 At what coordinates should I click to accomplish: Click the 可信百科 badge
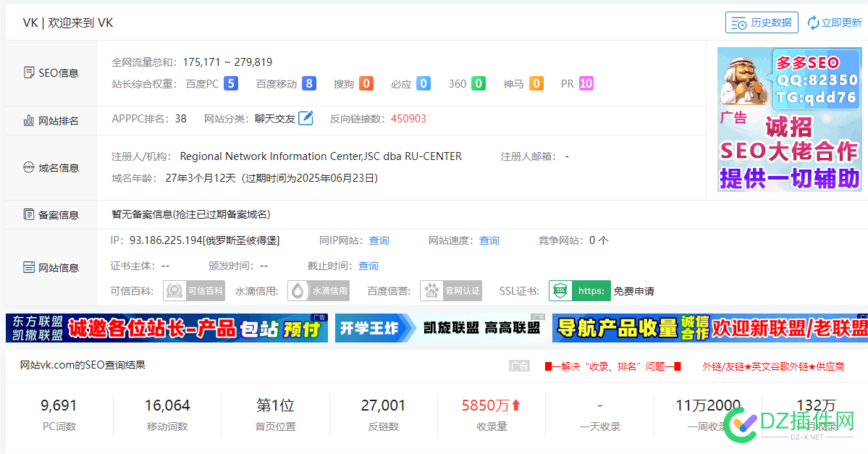click(x=194, y=290)
